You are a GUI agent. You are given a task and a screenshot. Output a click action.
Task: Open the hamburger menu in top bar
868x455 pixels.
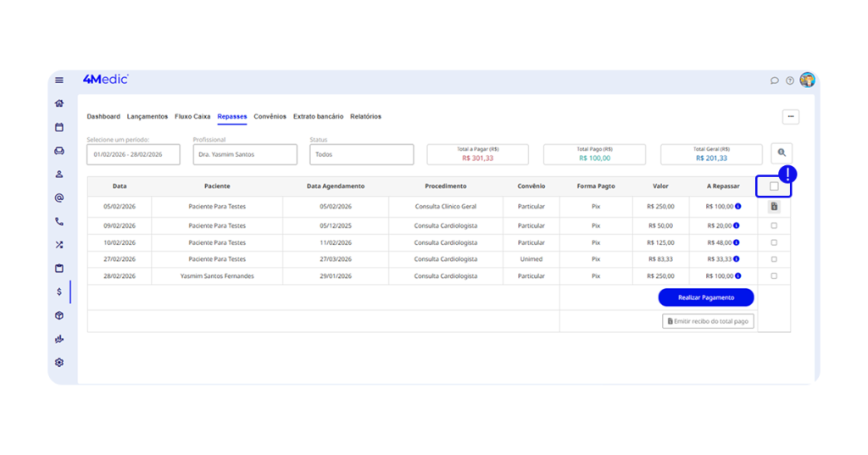point(59,80)
